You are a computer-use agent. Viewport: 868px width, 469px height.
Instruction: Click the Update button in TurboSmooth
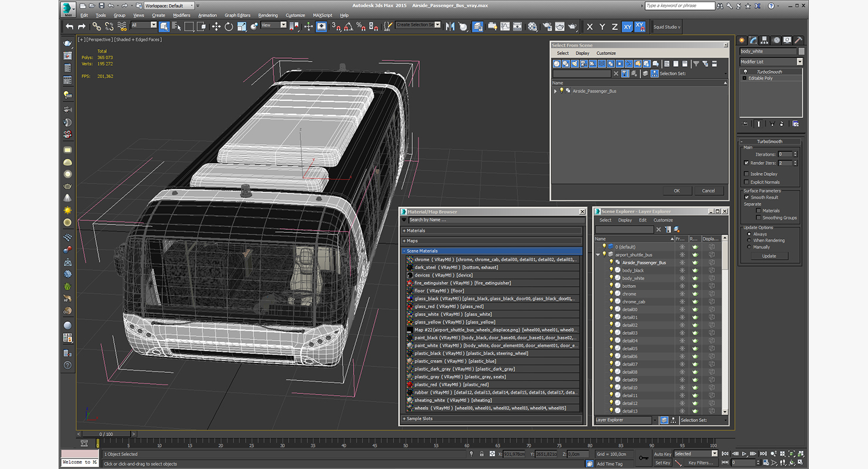pyautogui.click(x=769, y=256)
